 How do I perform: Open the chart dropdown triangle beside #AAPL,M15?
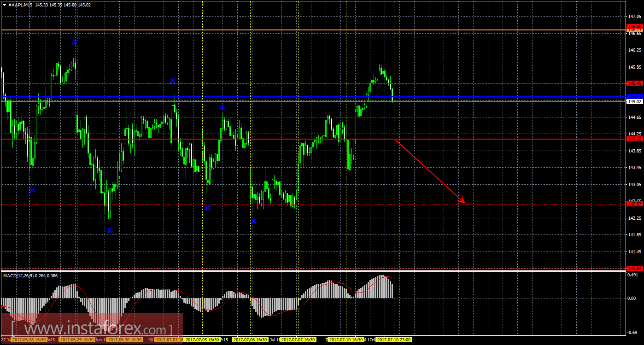click(x=4, y=5)
